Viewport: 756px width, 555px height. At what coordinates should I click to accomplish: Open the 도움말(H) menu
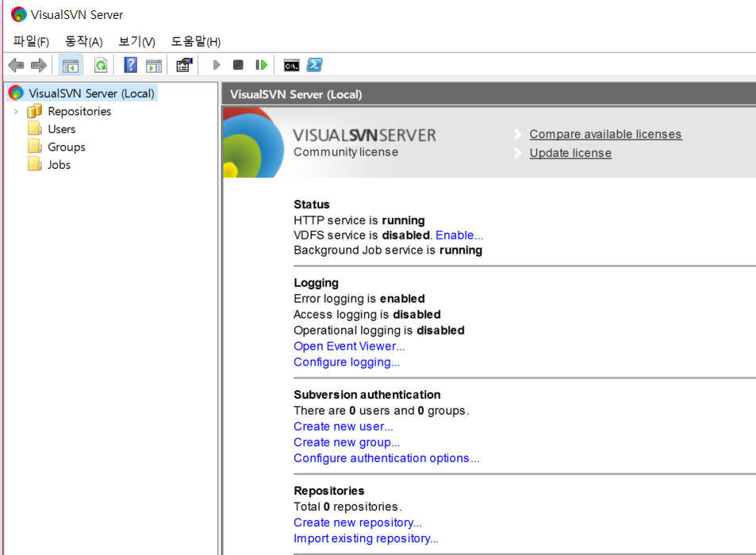pyautogui.click(x=196, y=42)
